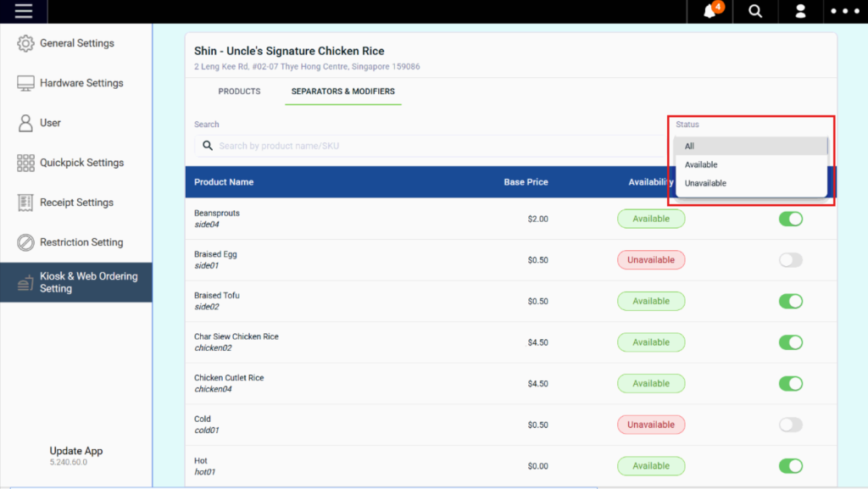Go to User settings
Screen dimensions: 868x489
pos(76,123)
